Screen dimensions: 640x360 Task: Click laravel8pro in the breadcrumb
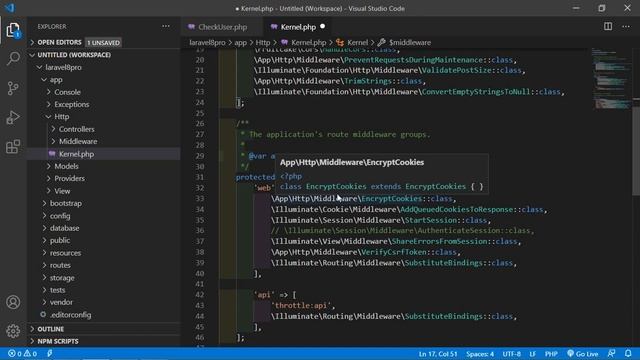[207, 42]
